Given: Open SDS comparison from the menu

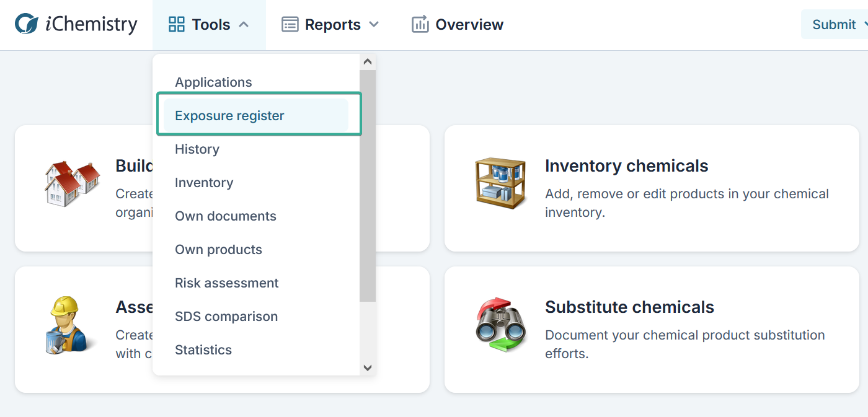Looking at the screenshot, I should click(226, 317).
